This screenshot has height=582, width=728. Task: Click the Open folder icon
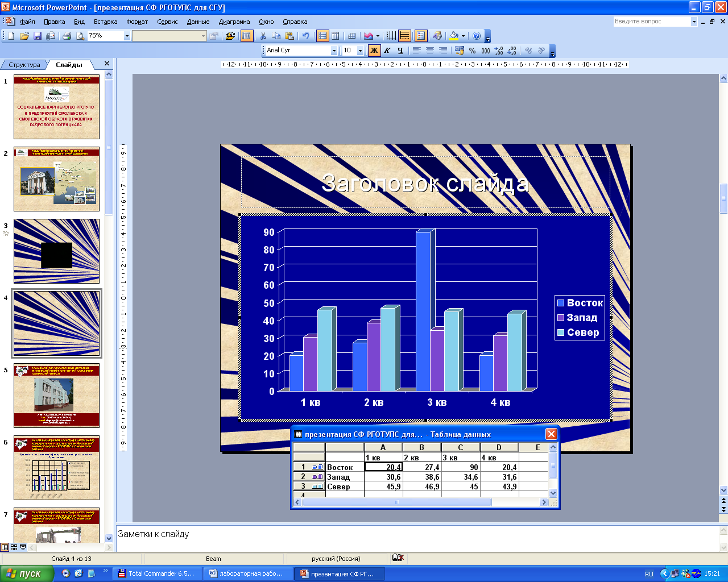(24, 36)
